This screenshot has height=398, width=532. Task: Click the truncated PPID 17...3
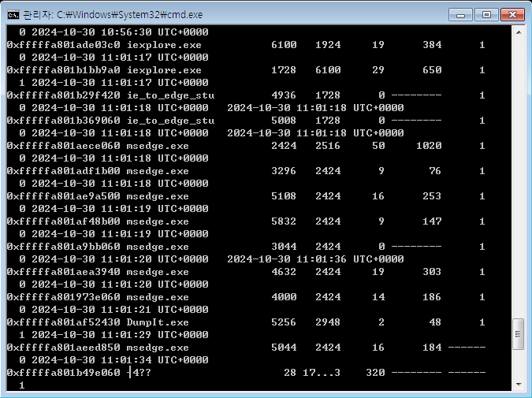click(x=322, y=373)
